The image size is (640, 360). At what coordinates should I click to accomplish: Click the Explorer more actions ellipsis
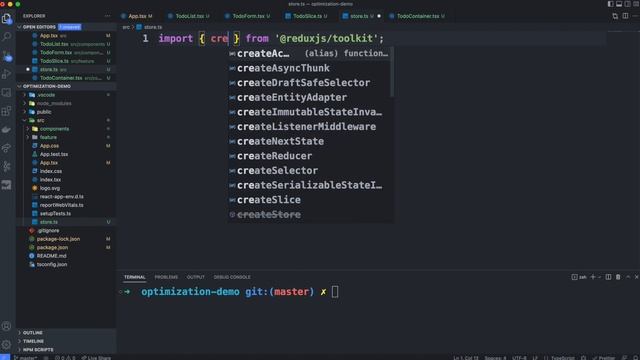tap(107, 16)
